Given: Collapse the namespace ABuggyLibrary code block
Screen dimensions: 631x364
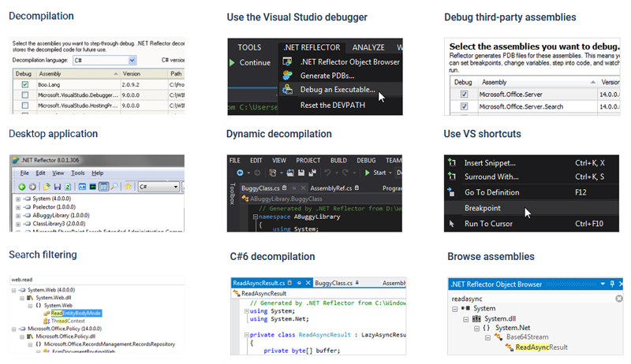Looking at the screenshot, I should point(255,217).
